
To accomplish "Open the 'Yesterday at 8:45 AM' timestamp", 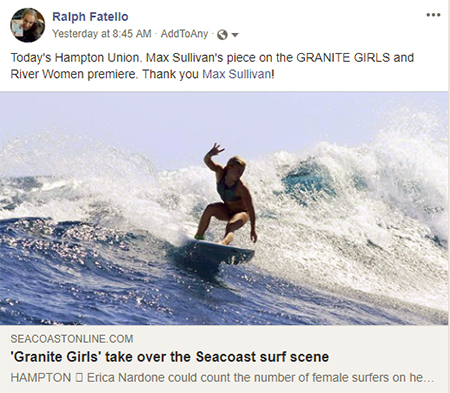I will pyautogui.click(x=102, y=34).
